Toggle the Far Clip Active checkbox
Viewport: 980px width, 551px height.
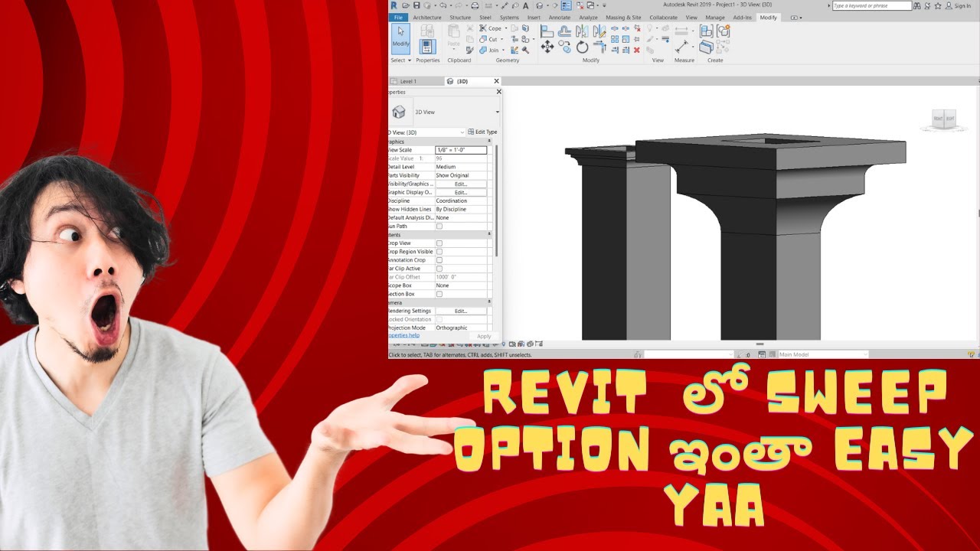[439, 269]
